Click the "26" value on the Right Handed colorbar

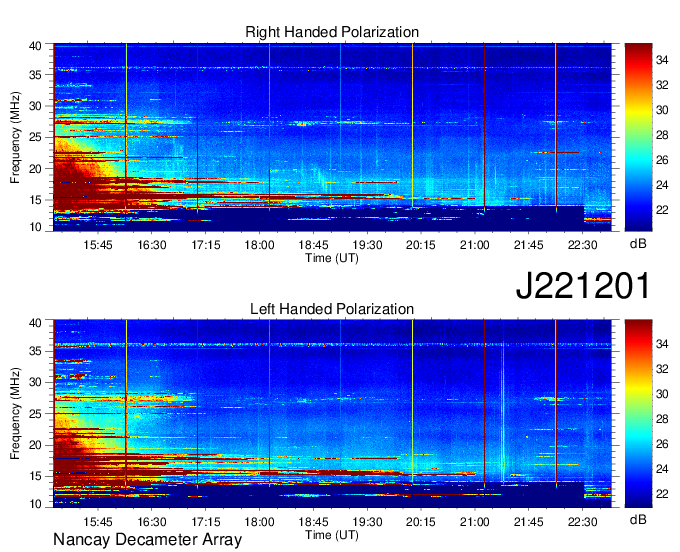(662, 160)
